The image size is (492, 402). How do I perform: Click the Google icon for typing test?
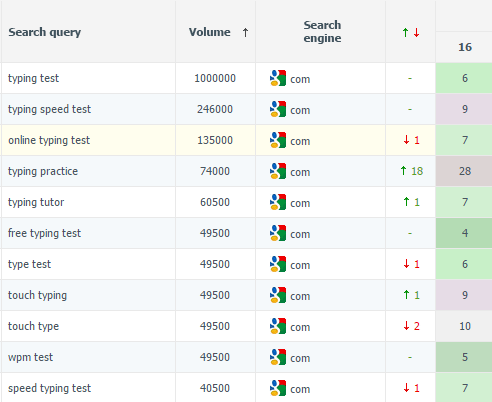coord(278,78)
